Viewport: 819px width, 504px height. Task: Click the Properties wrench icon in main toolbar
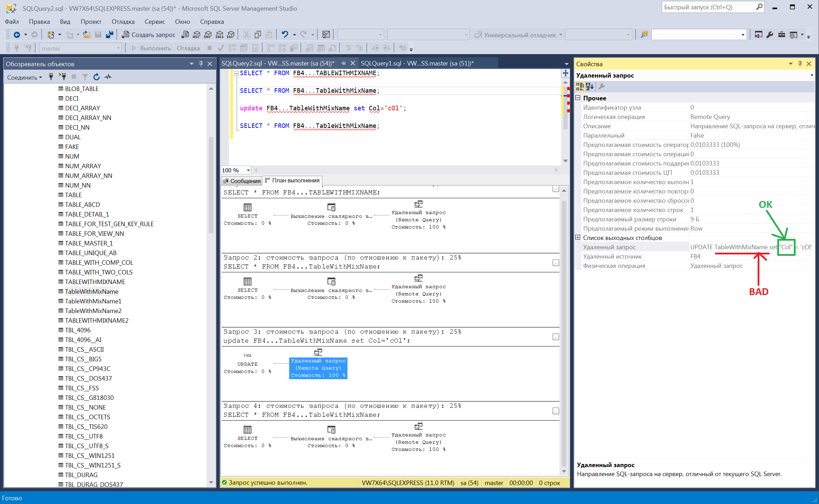tap(770, 35)
